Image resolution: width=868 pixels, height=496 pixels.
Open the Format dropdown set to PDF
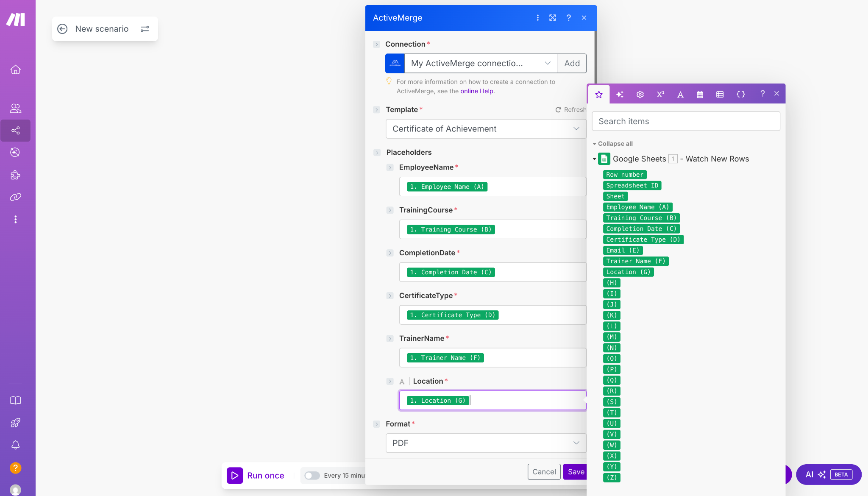[486, 443]
